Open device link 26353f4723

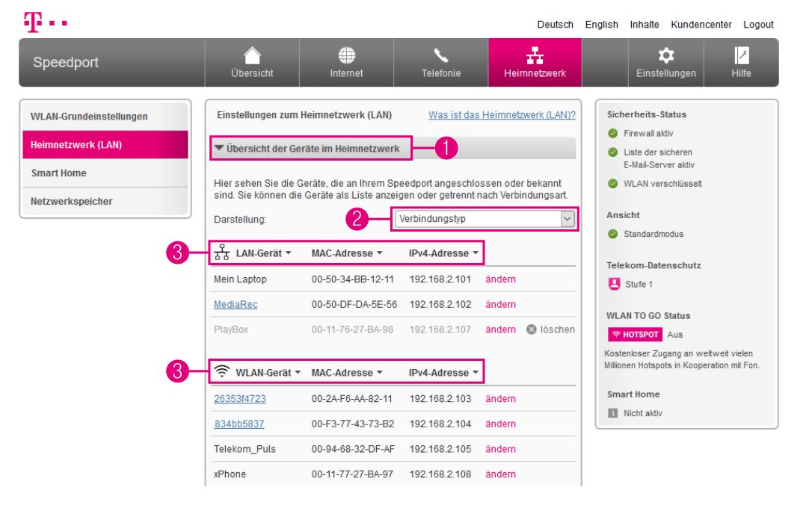pos(240,399)
